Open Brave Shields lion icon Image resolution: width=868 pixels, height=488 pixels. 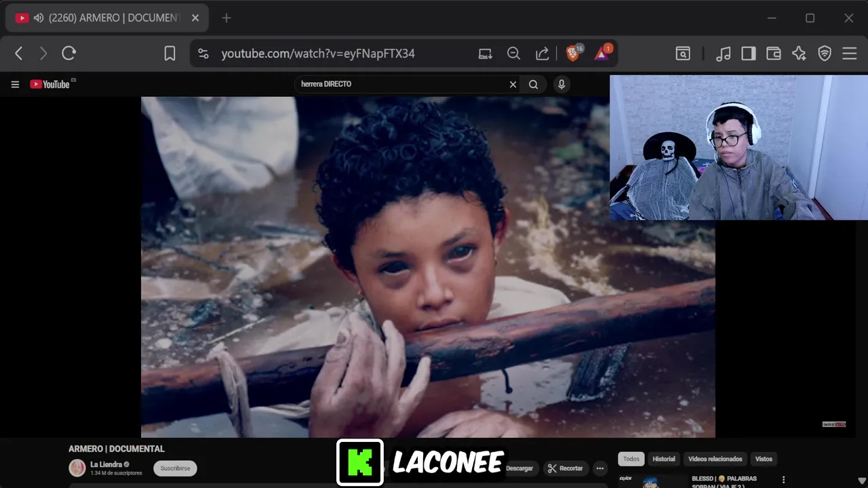pos(573,54)
